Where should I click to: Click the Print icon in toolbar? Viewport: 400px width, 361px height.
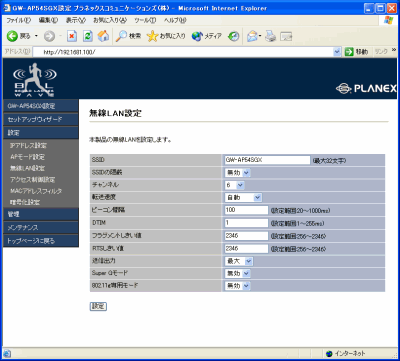tap(270, 36)
